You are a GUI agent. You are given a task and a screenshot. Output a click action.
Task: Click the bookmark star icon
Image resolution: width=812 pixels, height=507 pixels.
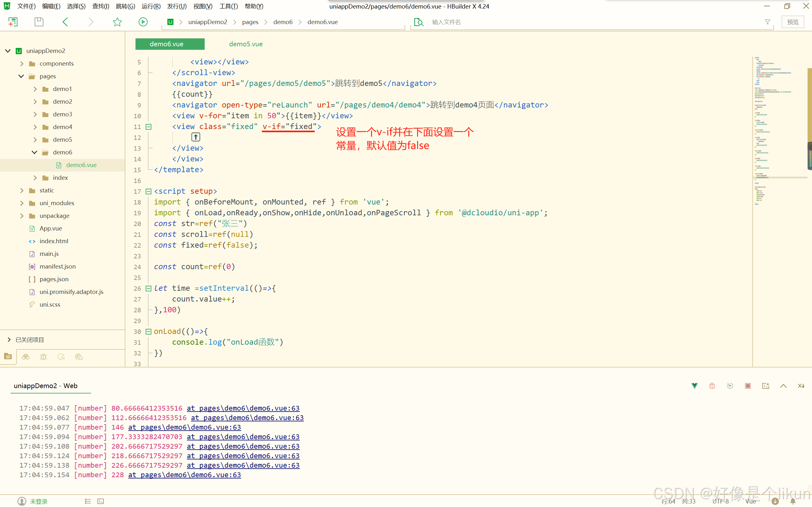coord(117,22)
